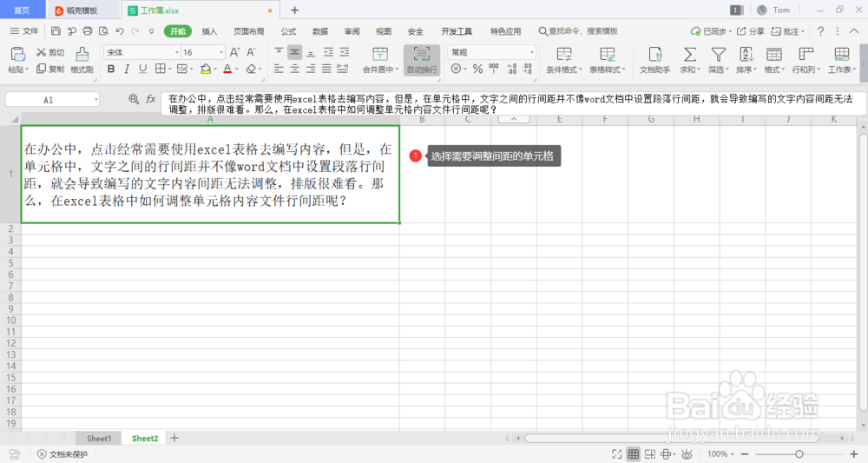
Task: Add new sheet with plus button
Action: coord(174,438)
